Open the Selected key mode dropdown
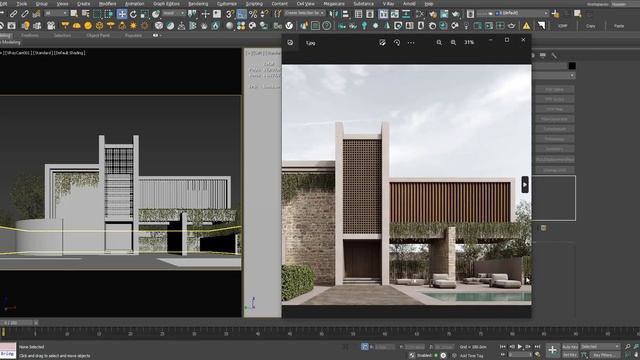640x360 pixels. 600,347
